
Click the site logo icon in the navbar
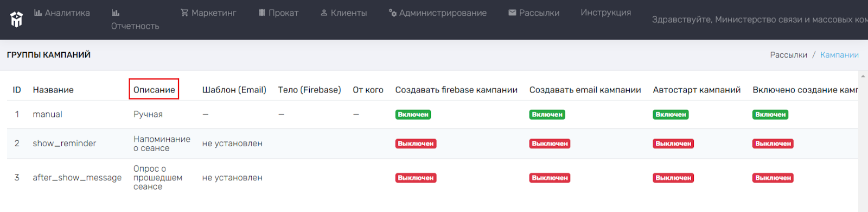click(x=17, y=20)
